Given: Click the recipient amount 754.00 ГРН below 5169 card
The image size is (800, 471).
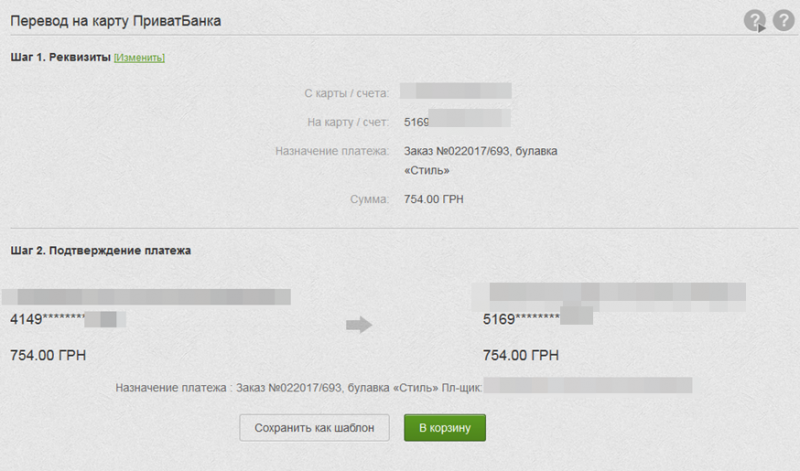Looking at the screenshot, I should coord(520,355).
